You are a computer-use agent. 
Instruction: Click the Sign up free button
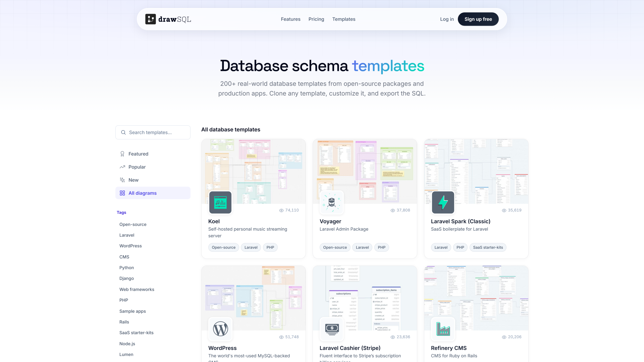point(478,19)
